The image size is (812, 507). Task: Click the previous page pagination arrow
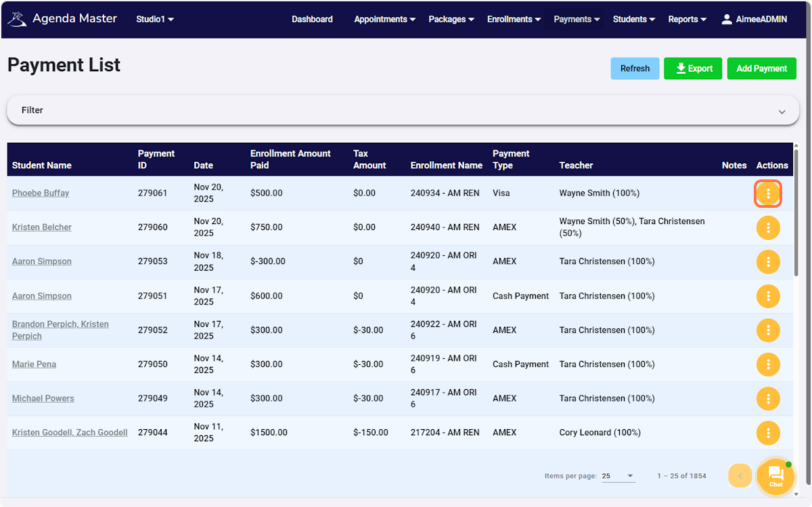point(740,476)
